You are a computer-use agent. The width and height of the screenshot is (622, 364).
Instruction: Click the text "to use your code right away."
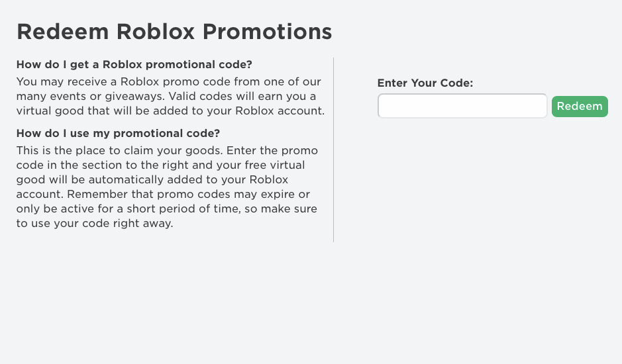[95, 223]
